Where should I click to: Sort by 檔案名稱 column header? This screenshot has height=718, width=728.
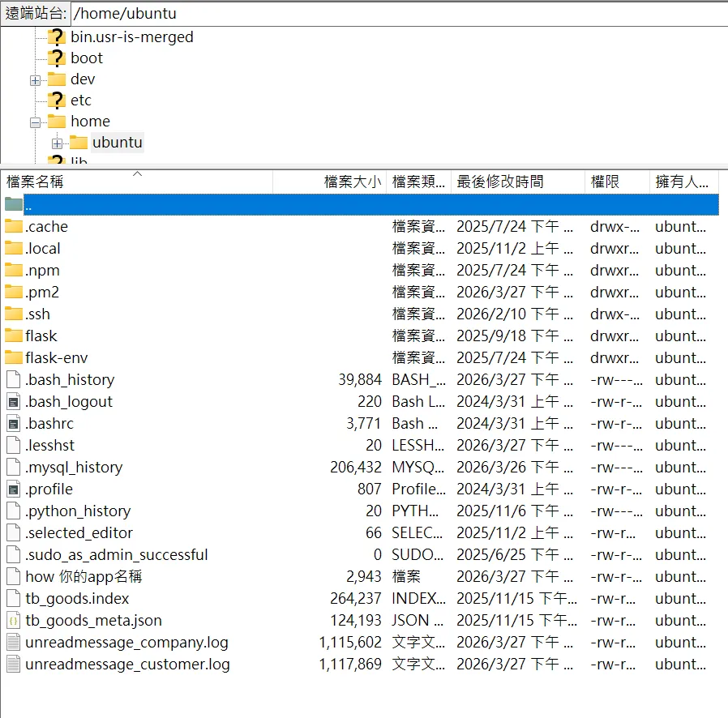[x=35, y=182]
